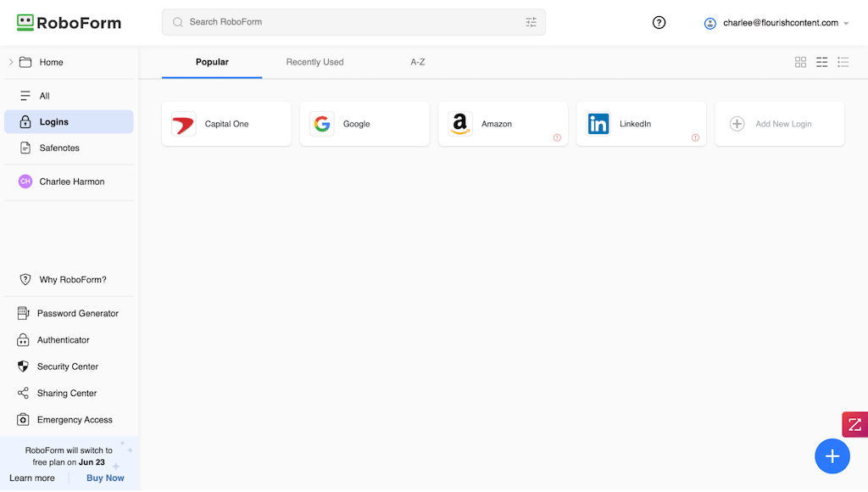Viewport: 868px width, 492px height.
Task: Click the Search RoboForm field
Action: (x=348, y=22)
